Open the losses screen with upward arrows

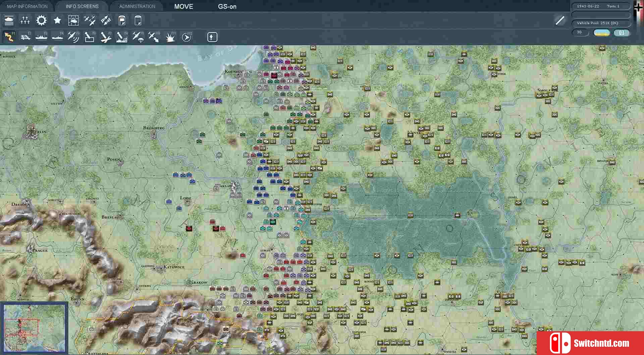[25, 20]
